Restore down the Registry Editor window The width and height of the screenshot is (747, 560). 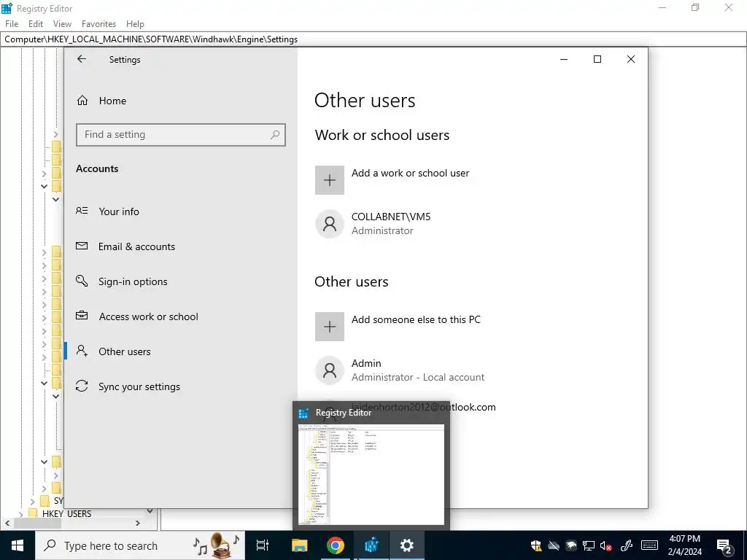(x=695, y=7)
